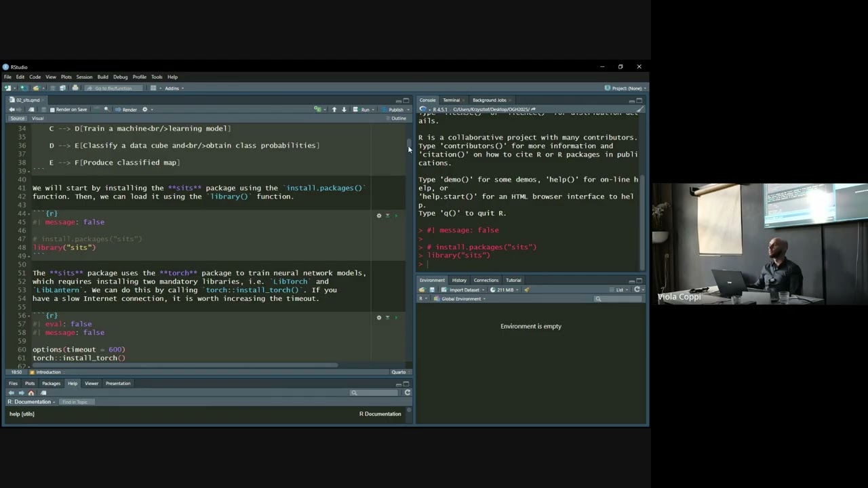The image size is (868, 488).
Task: Click the Render button
Action: [x=127, y=109]
